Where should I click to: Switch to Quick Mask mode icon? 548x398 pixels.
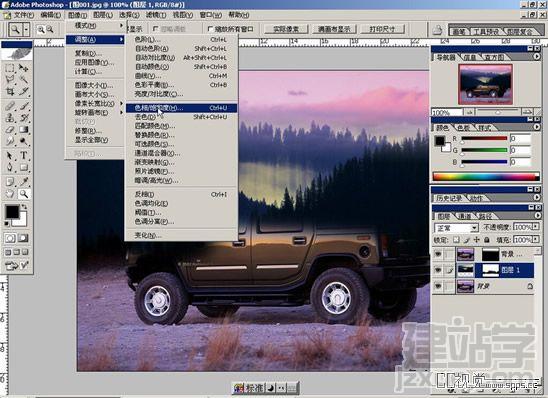23,238
